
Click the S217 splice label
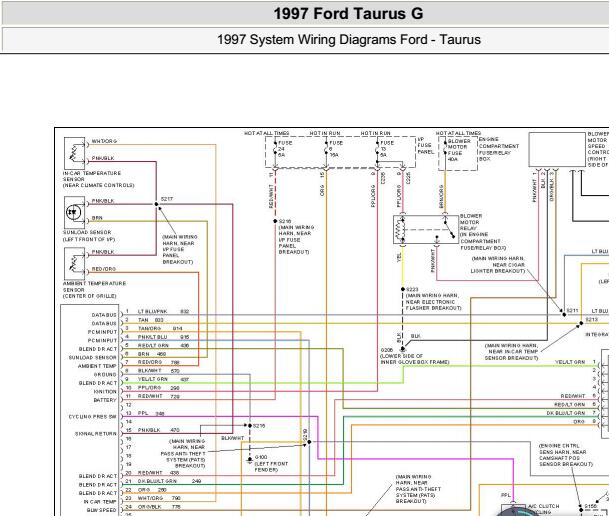point(167,199)
